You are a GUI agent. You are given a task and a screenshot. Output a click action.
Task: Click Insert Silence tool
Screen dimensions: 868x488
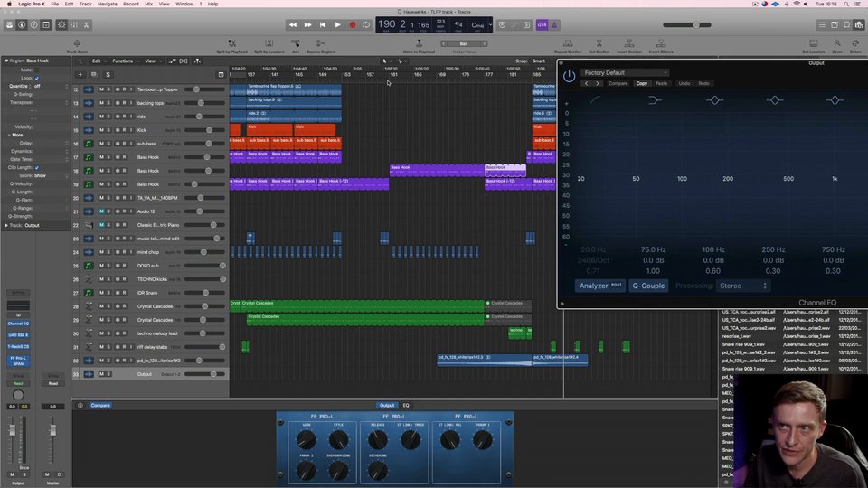click(x=661, y=46)
